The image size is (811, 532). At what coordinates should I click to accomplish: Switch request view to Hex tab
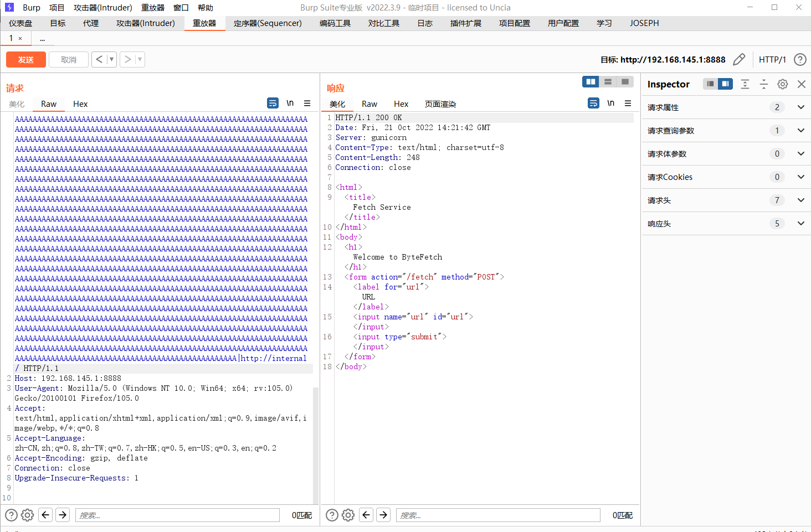(x=80, y=104)
